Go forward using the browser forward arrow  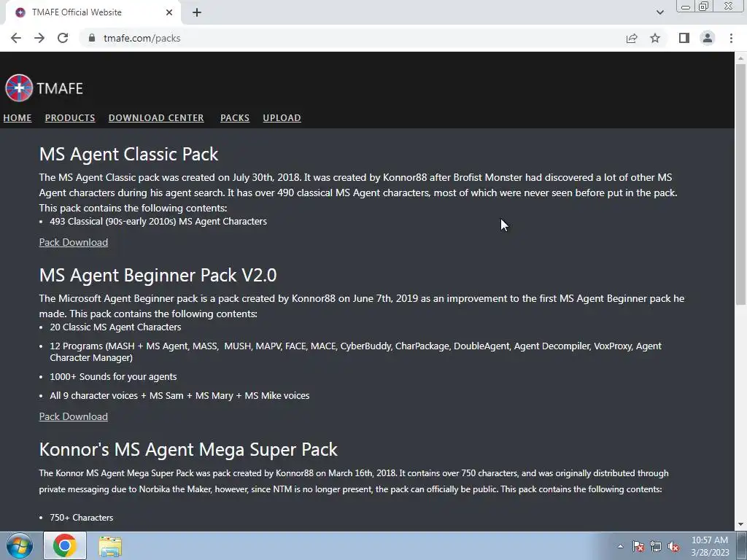(39, 38)
